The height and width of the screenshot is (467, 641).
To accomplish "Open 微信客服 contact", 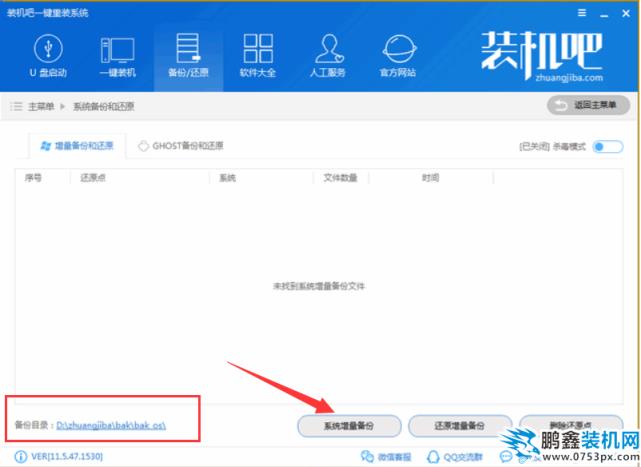I will click(386, 456).
